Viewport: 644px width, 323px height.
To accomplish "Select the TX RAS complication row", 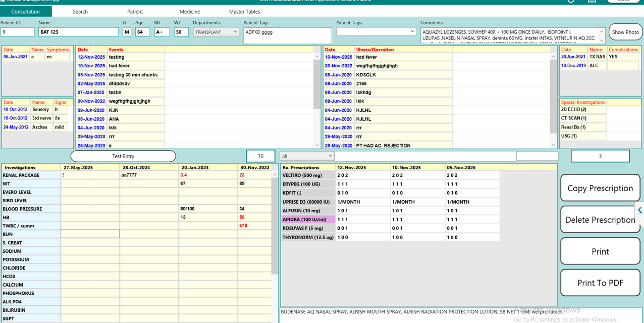I will tap(600, 57).
